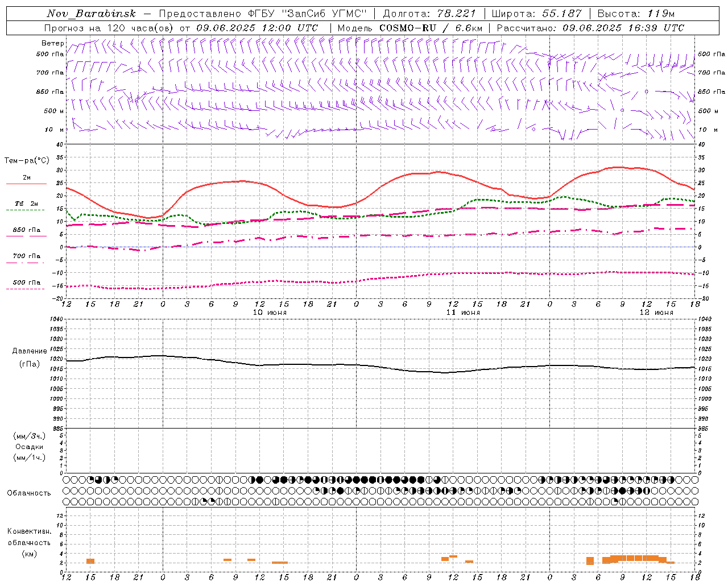
Task: Click the 'Ветер' wind panel label
Action: click(x=52, y=43)
